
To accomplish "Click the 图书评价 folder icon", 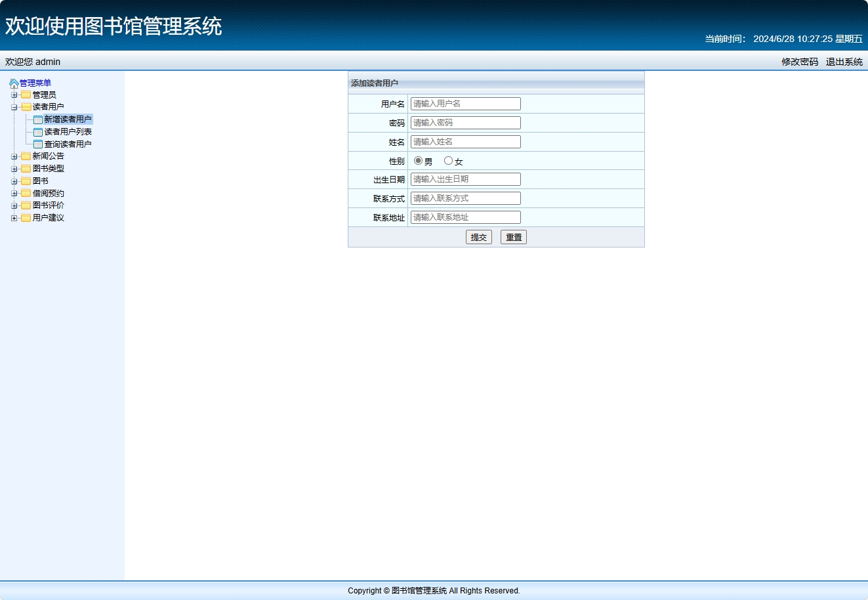I will (x=25, y=205).
